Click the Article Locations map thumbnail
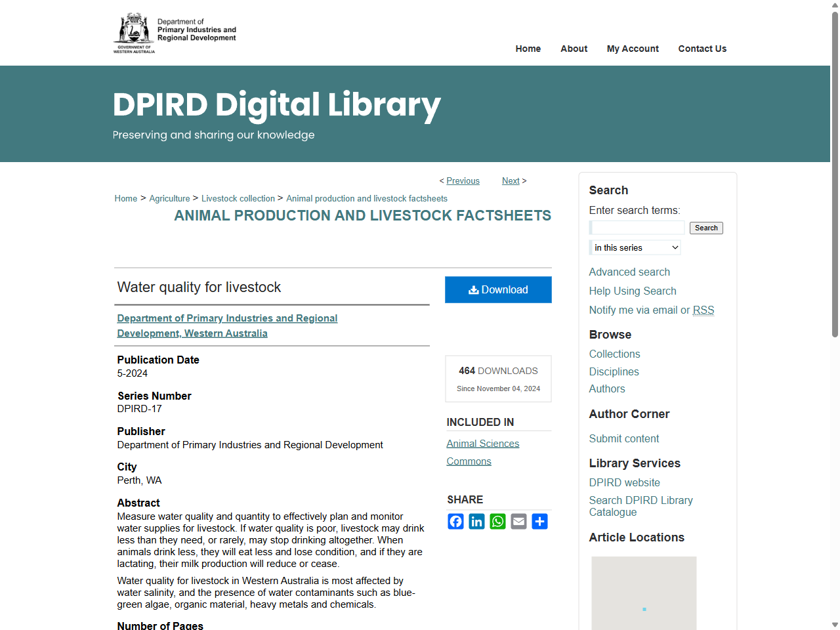840x630 pixels. click(x=644, y=593)
